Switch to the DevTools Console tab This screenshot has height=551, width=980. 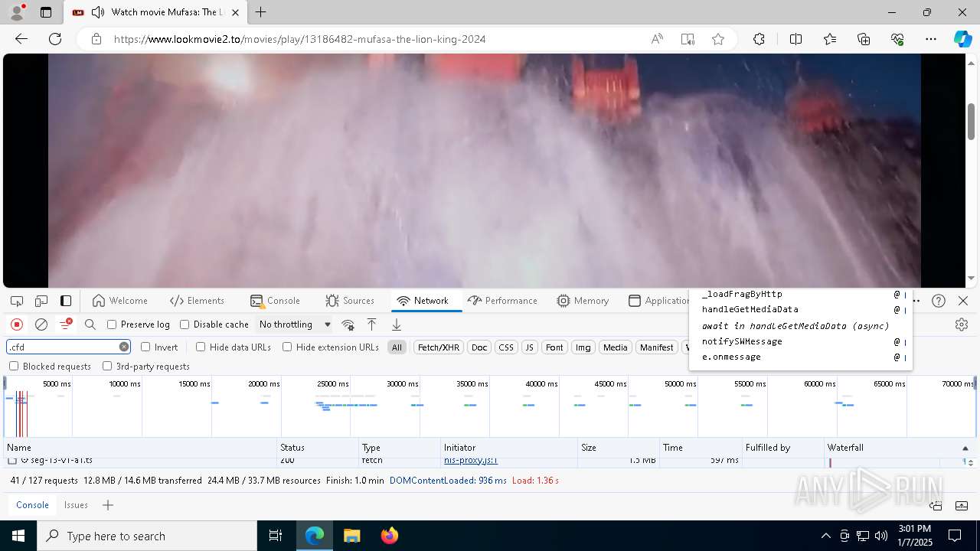point(275,301)
